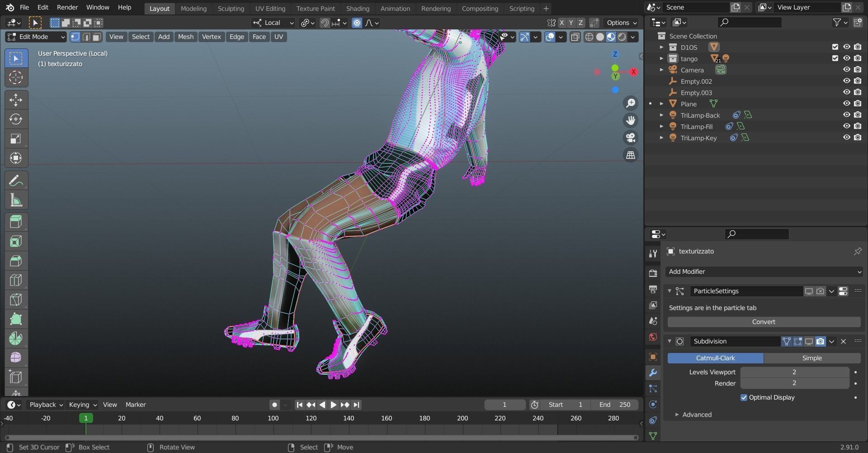Viewport: 868px width, 453px height.
Task: Hide the Plane object in outliner
Action: [847, 104]
